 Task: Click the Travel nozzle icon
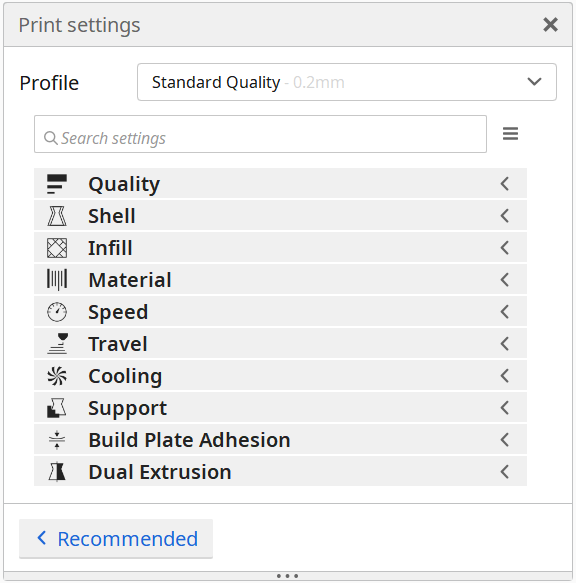(57, 344)
